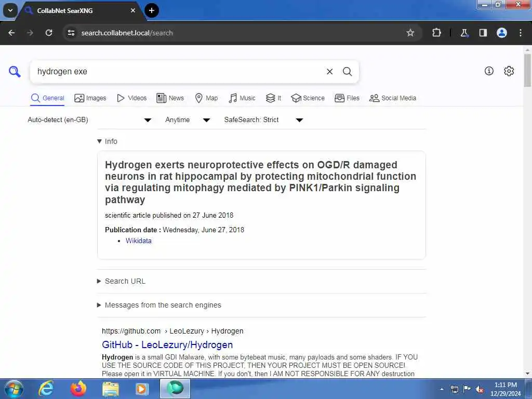Image resolution: width=532 pixels, height=399 pixels.
Task: Open the Wikidata link
Action: click(138, 241)
